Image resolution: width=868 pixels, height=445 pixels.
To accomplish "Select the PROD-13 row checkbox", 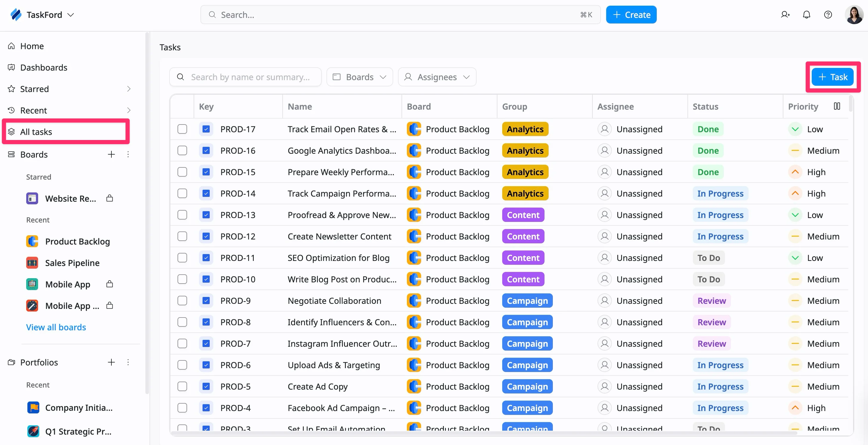I will 182,215.
